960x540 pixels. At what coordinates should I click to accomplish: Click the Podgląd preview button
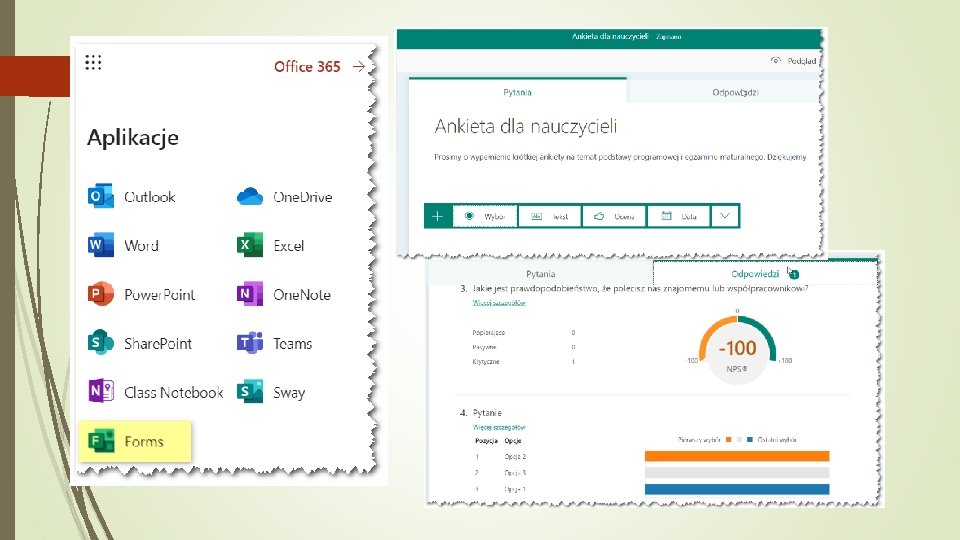pyautogui.click(x=793, y=61)
